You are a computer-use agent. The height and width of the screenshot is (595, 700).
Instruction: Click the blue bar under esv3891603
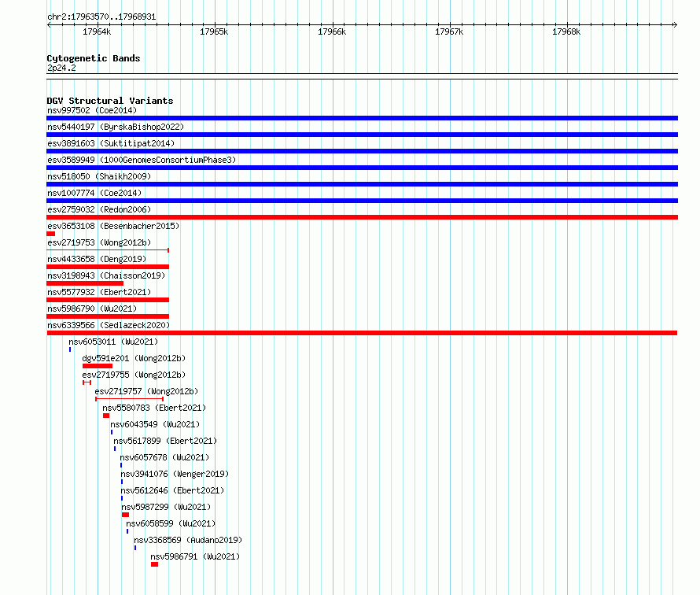tap(362, 151)
